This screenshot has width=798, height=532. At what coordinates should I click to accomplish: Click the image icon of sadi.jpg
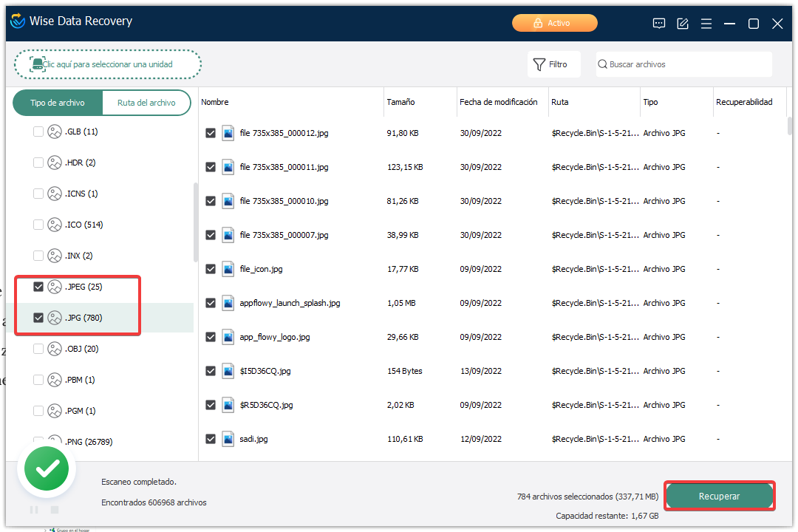point(228,439)
